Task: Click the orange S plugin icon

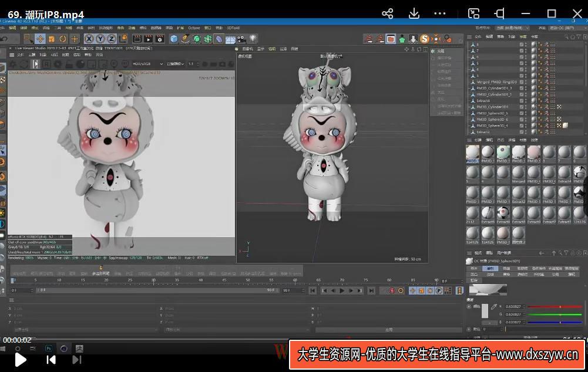Action: [425, 39]
